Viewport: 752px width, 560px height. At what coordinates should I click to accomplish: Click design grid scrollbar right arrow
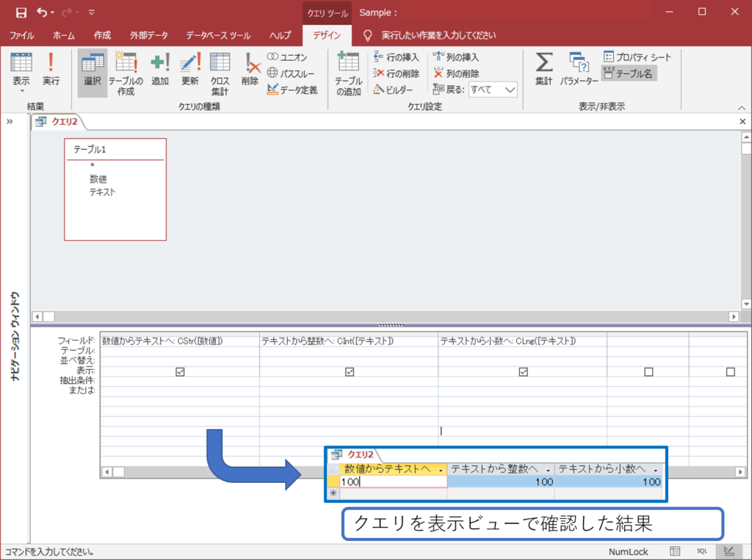(x=740, y=472)
